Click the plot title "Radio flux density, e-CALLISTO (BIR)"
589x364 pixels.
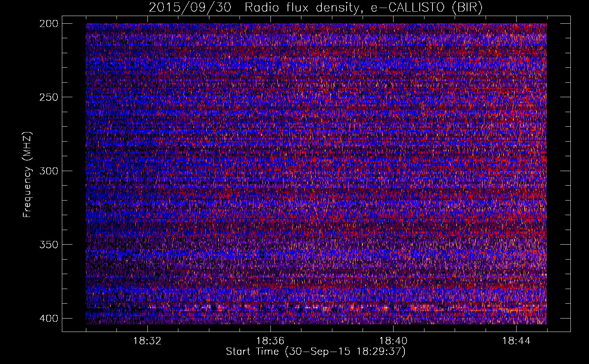click(364, 7)
